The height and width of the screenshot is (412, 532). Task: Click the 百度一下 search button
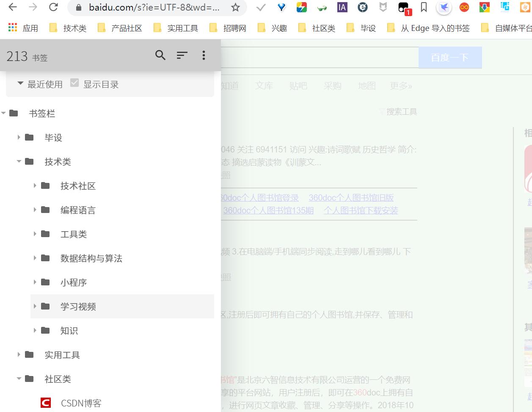[x=450, y=57]
